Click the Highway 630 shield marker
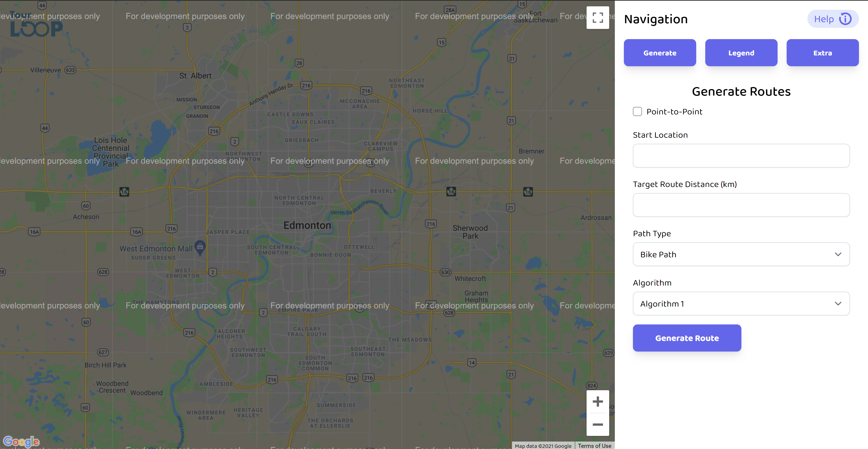Screen dimensions: 868x449 (x=445, y=272)
